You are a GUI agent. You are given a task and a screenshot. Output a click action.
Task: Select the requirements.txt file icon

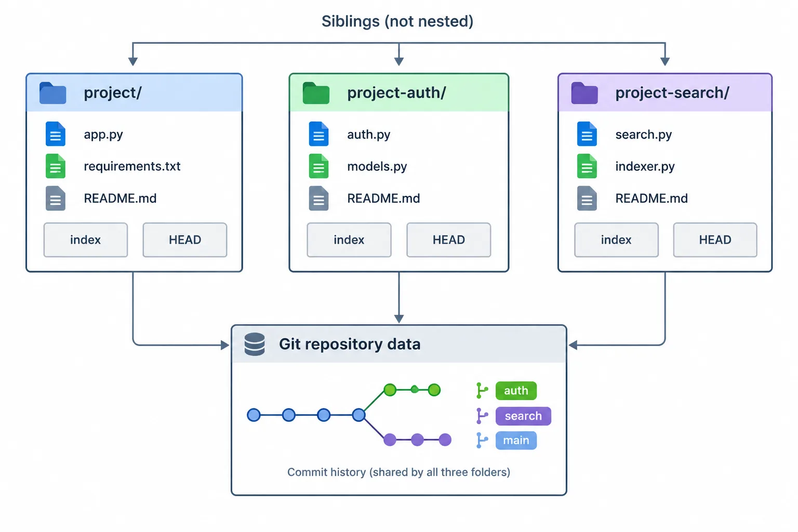pyautogui.click(x=56, y=166)
